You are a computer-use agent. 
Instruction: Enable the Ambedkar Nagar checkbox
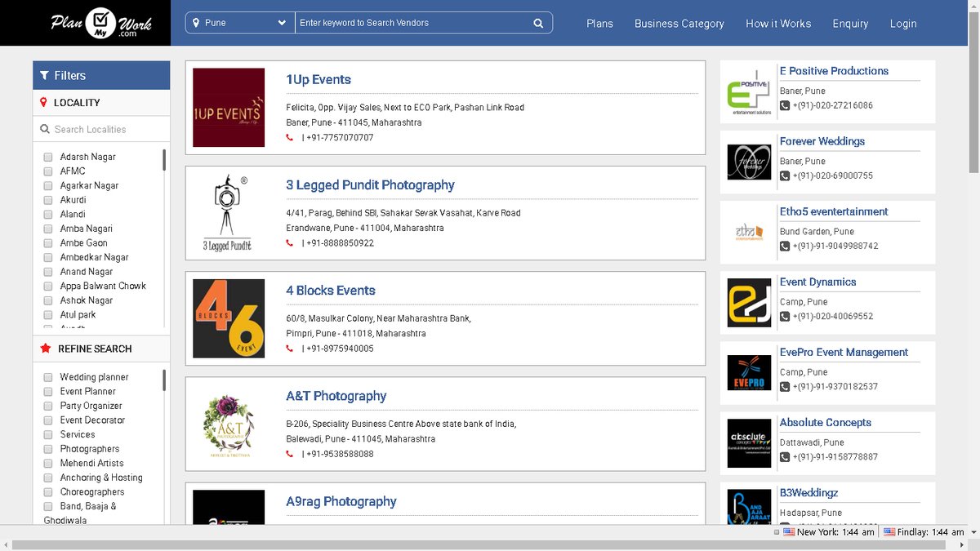(x=48, y=258)
